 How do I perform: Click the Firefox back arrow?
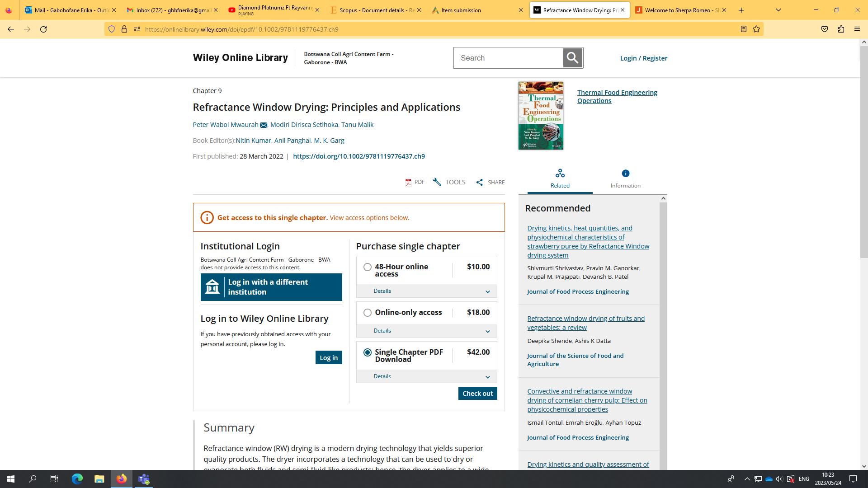(11, 29)
